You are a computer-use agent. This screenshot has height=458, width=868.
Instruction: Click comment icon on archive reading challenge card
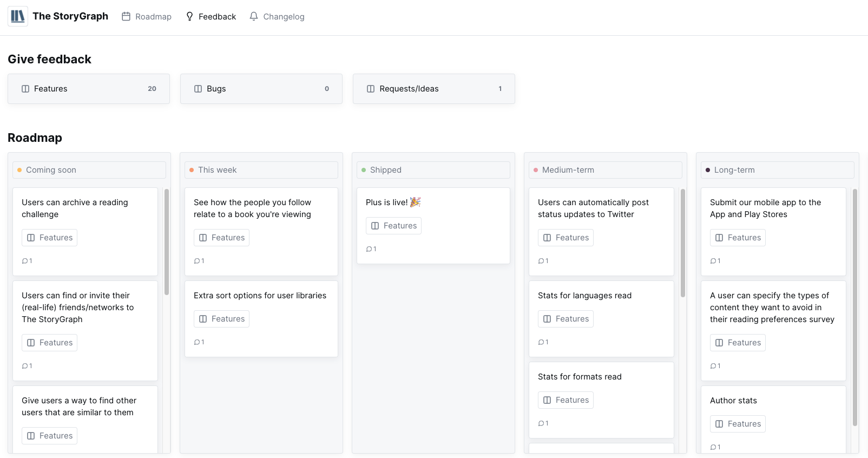pyautogui.click(x=25, y=261)
